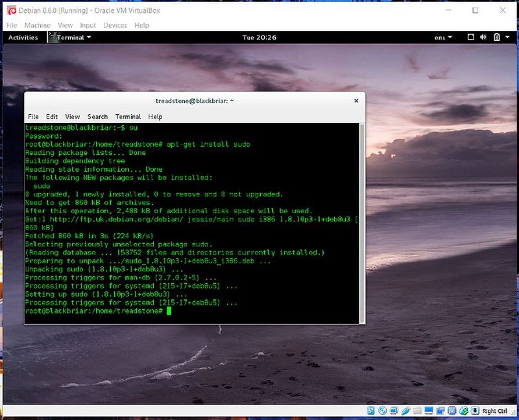This screenshot has width=519, height=420.
Task: Click the terminal icon in the GNOME top bar
Action: pos(52,38)
